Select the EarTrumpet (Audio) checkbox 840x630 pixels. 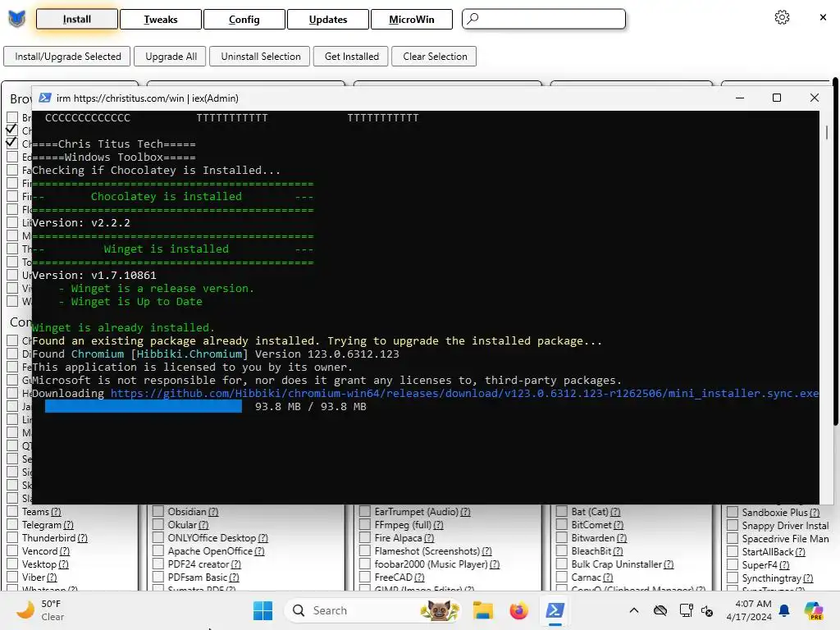365,512
